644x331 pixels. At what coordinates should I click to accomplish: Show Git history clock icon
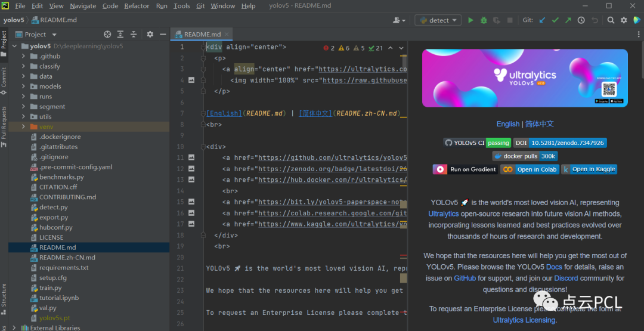pyautogui.click(x=581, y=20)
